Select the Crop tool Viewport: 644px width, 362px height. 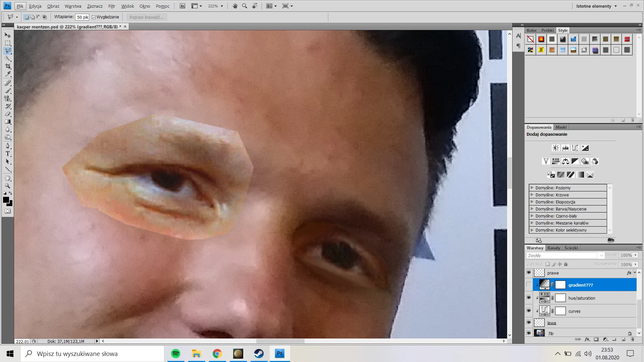[8, 66]
